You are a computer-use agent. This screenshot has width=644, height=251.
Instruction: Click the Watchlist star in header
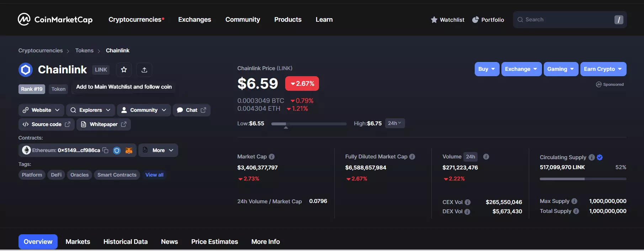coord(434,20)
